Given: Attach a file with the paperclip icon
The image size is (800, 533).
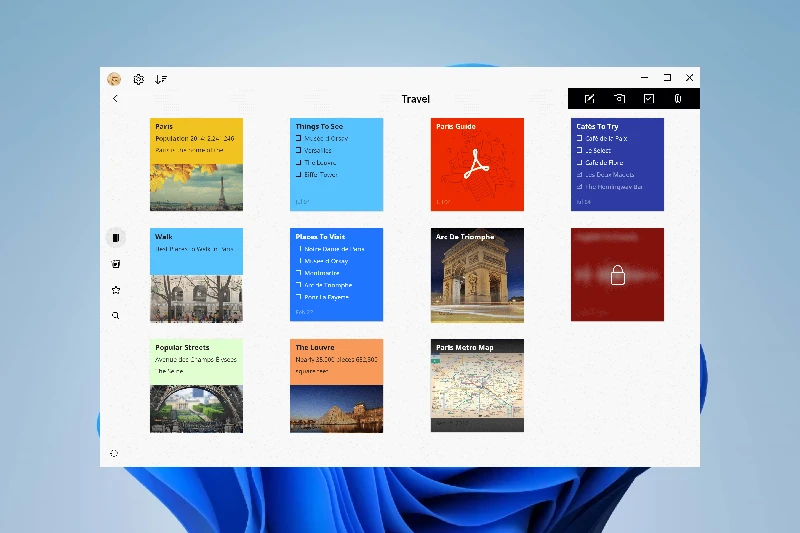Looking at the screenshot, I should click(x=678, y=98).
